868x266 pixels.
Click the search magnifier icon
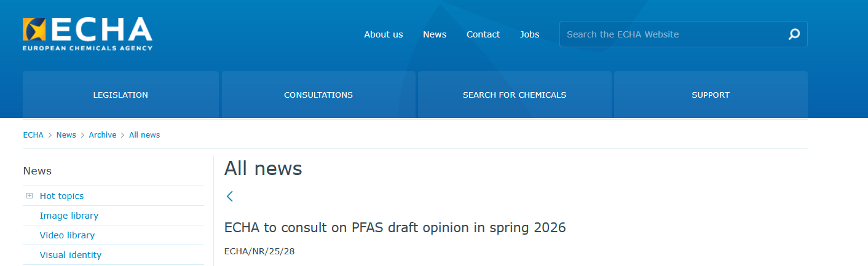(x=794, y=34)
